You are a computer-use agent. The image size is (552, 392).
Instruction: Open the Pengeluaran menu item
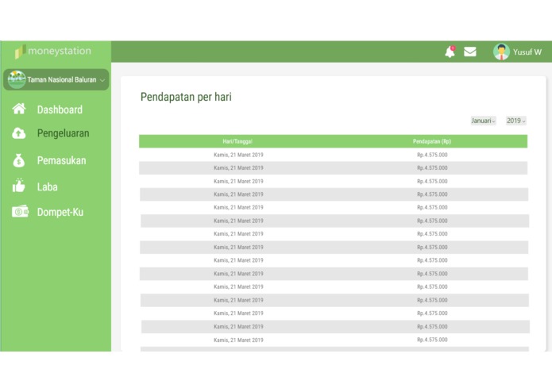63,133
